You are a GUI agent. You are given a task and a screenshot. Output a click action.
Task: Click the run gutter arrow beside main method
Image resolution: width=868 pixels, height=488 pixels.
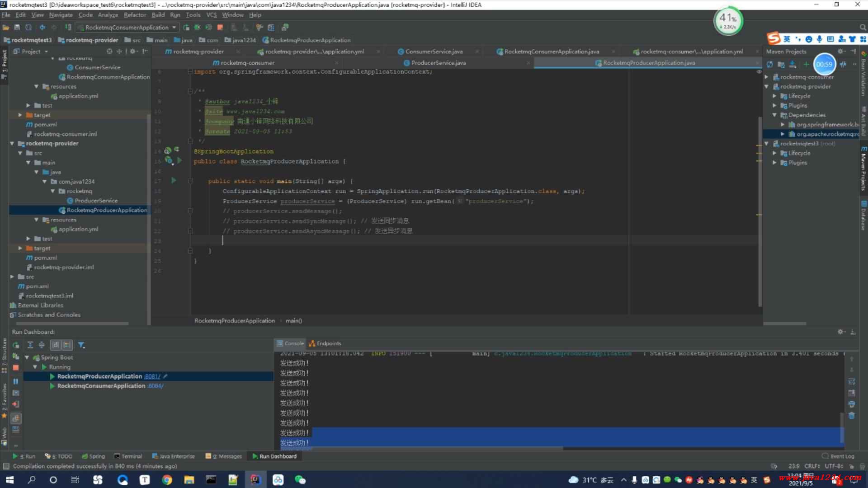point(174,181)
